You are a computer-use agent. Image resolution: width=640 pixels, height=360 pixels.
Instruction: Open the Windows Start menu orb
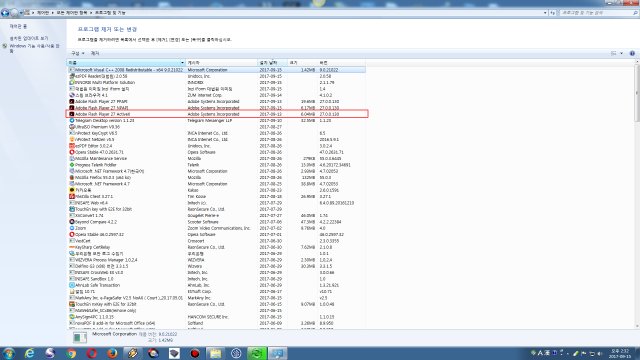point(9,353)
